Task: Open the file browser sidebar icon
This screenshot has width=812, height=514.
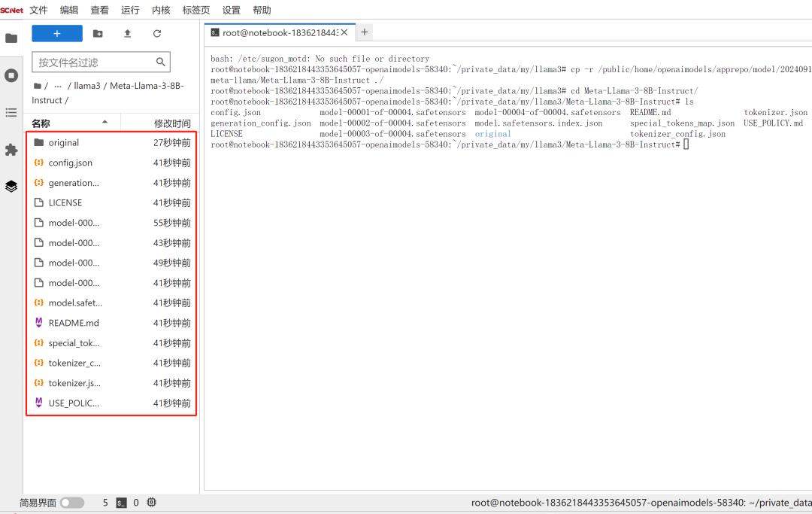Action: (11, 38)
